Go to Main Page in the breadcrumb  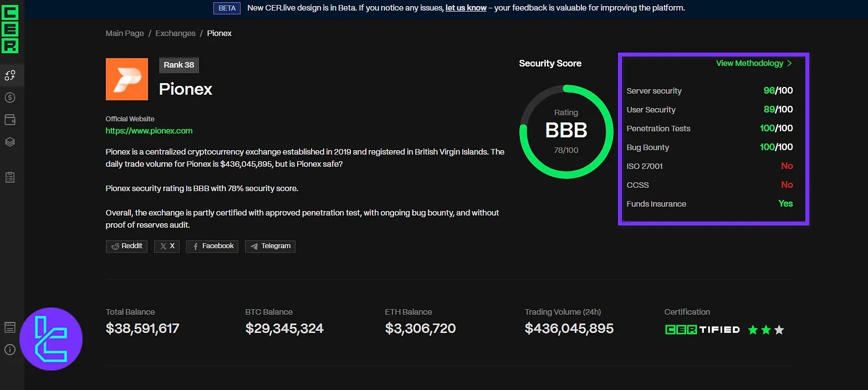point(125,33)
